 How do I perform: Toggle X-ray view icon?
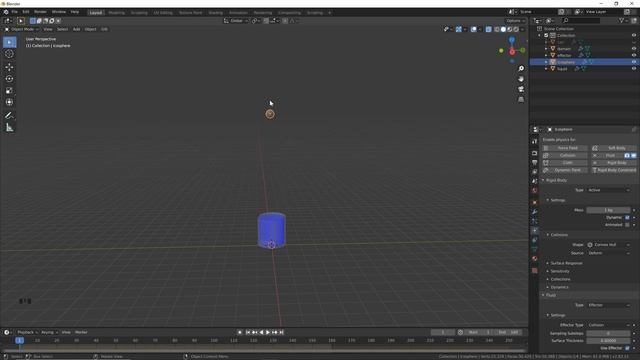click(x=489, y=29)
